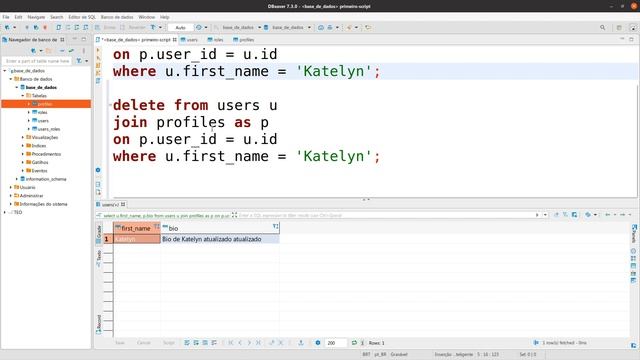Click the execute SQL statement arrow icon
The width and height of the screenshot is (640, 360).
pyautogui.click(x=98, y=50)
